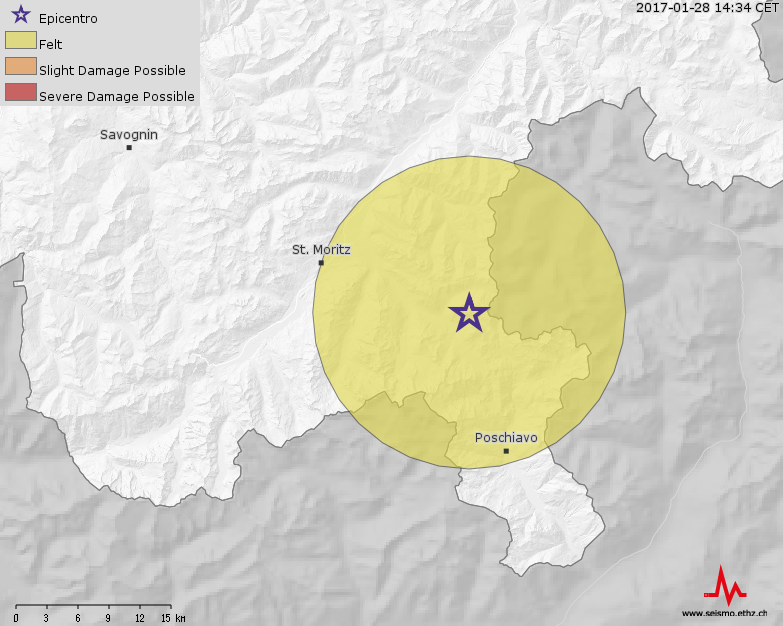Click the purple epicenter star on the map

pos(468,313)
